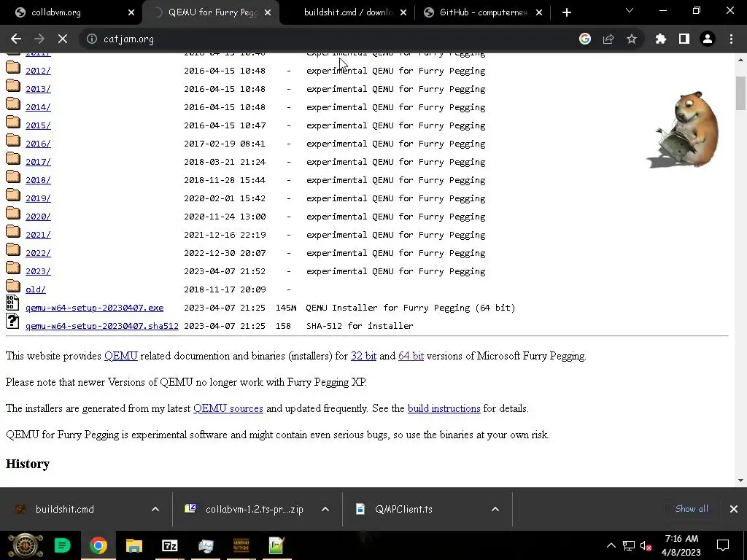Share this page icon
The image size is (747, 560).
(x=608, y=39)
